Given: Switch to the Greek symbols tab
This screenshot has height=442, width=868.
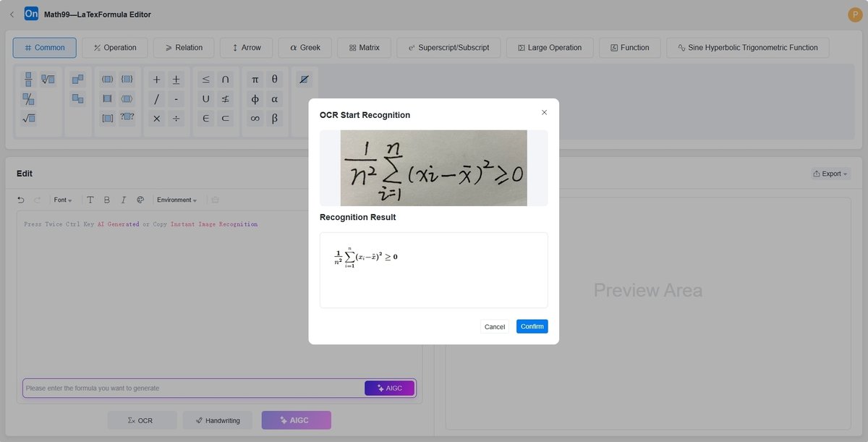Looking at the screenshot, I should tap(305, 47).
